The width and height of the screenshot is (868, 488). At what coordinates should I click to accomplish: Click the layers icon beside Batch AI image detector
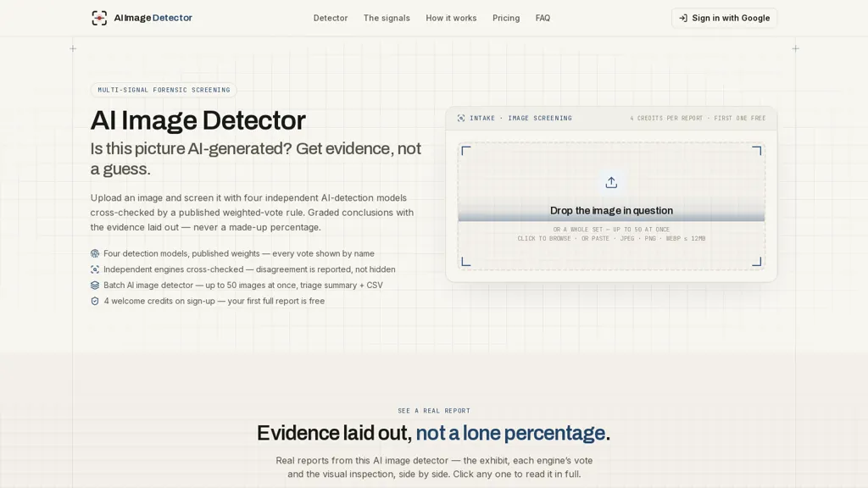pos(95,285)
